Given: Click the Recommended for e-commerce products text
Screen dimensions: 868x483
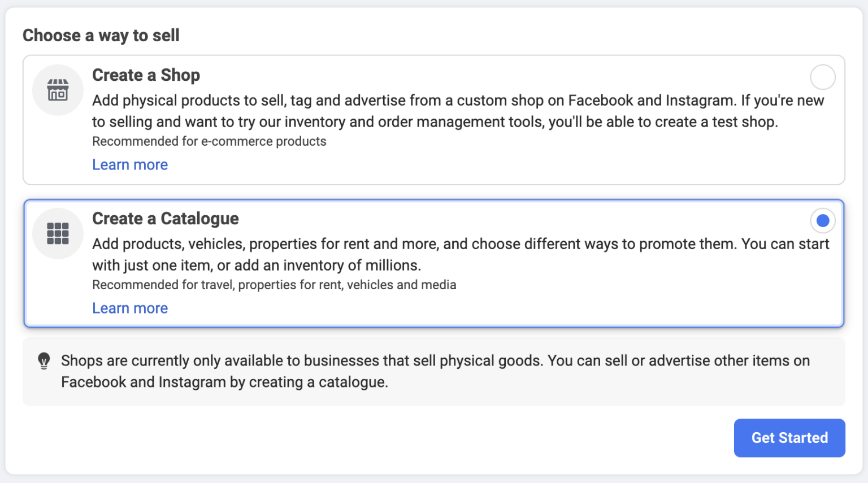Looking at the screenshot, I should [x=209, y=141].
